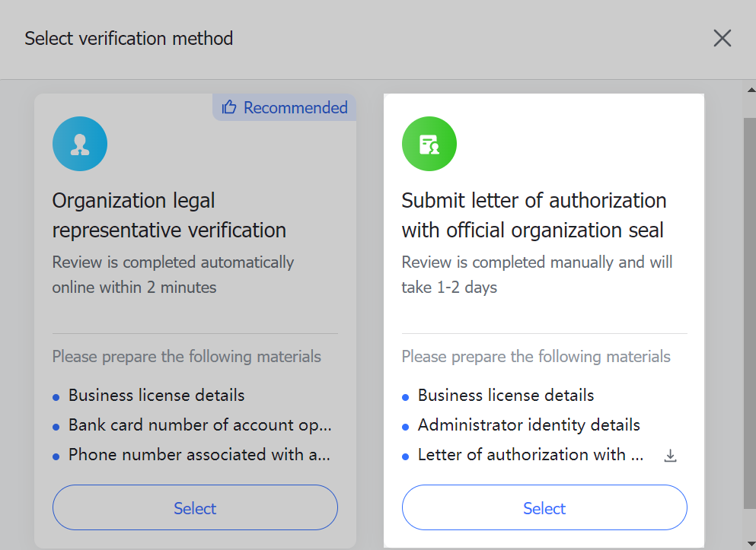
Task: Click truncated "Bank card number" list item
Action: point(199,424)
